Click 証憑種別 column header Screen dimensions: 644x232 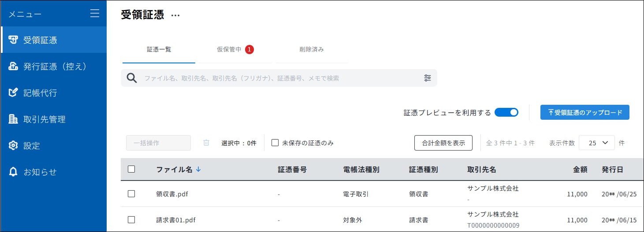(424, 169)
